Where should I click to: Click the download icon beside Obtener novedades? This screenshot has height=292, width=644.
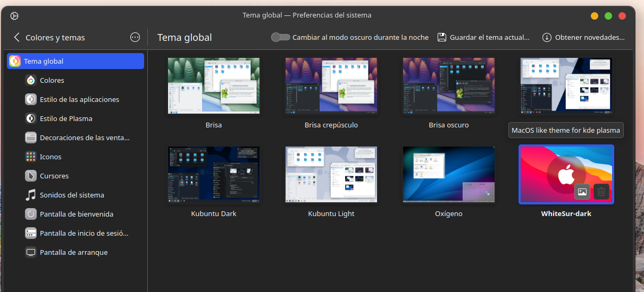tap(547, 37)
